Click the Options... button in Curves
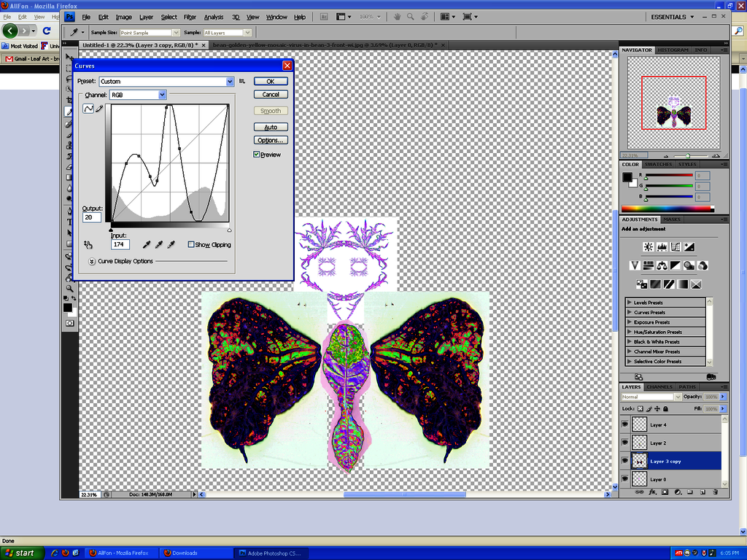This screenshot has height=560, width=747. [271, 140]
